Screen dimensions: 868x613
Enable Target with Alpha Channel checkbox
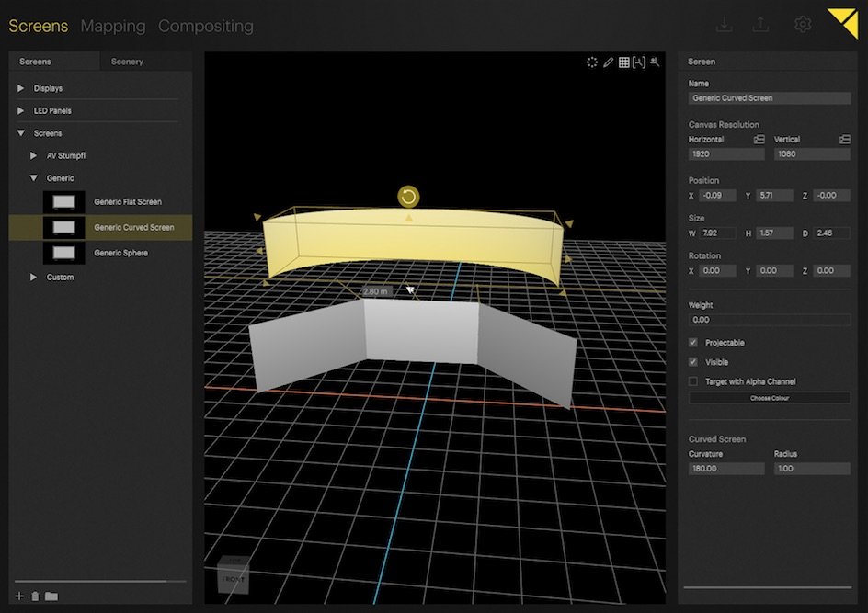coord(693,381)
